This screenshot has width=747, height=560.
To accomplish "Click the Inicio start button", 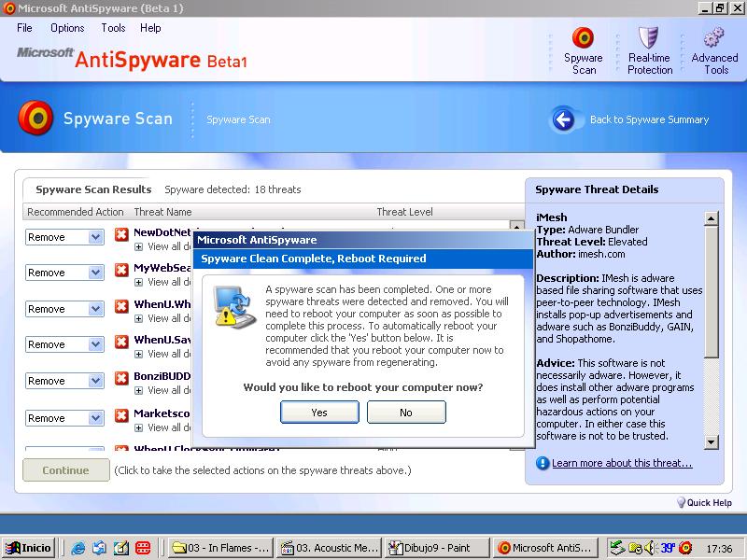I will pyautogui.click(x=28, y=548).
